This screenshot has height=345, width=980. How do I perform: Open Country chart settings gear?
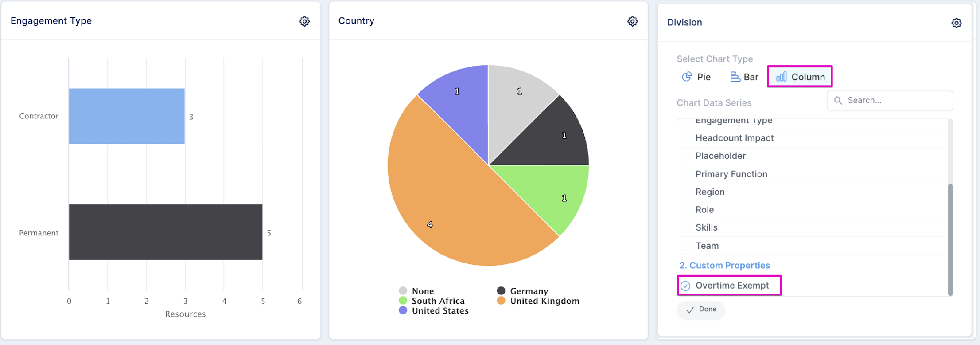point(632,21)
